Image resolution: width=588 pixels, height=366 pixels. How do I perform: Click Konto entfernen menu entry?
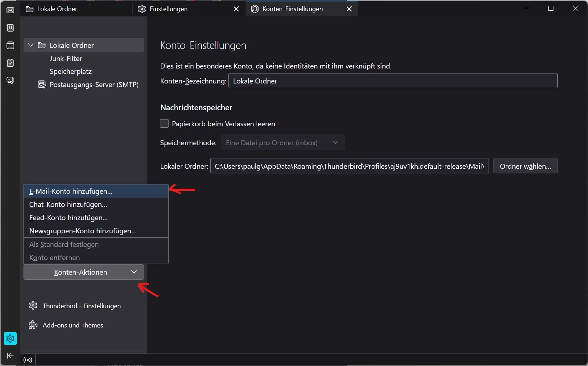click(96, 258)
